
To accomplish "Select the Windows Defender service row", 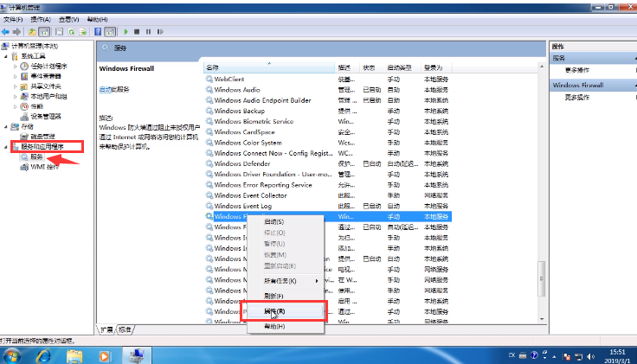I will tap(327, 164).
